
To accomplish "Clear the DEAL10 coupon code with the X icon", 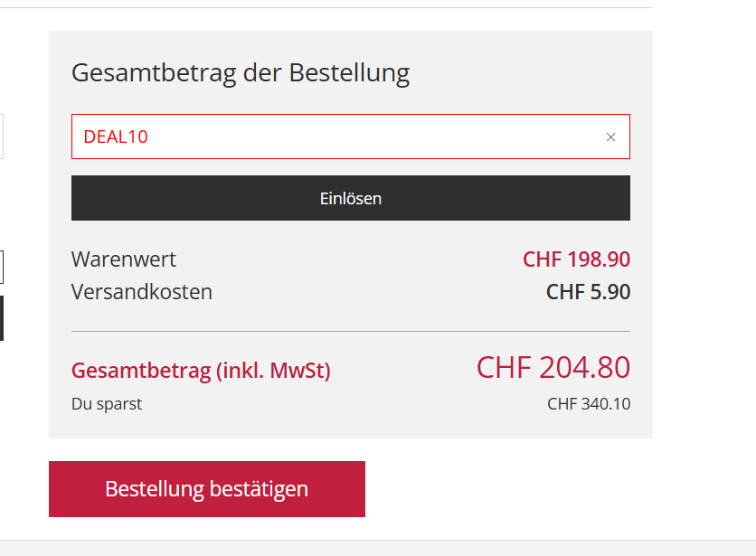I will [x=610, y=137].
